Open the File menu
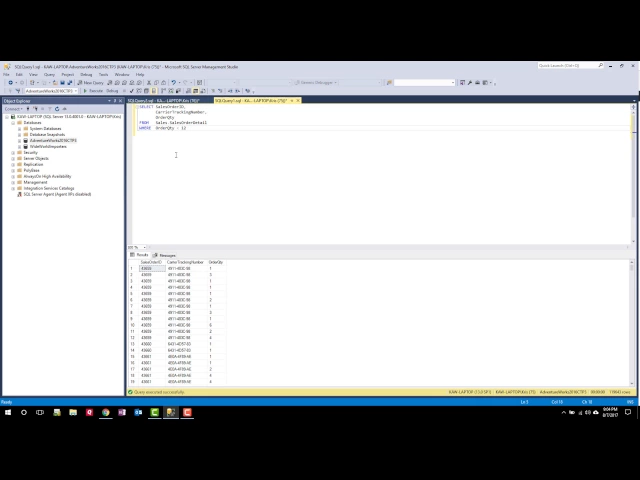Screen dimensions: 640x480 coord(6,75)
